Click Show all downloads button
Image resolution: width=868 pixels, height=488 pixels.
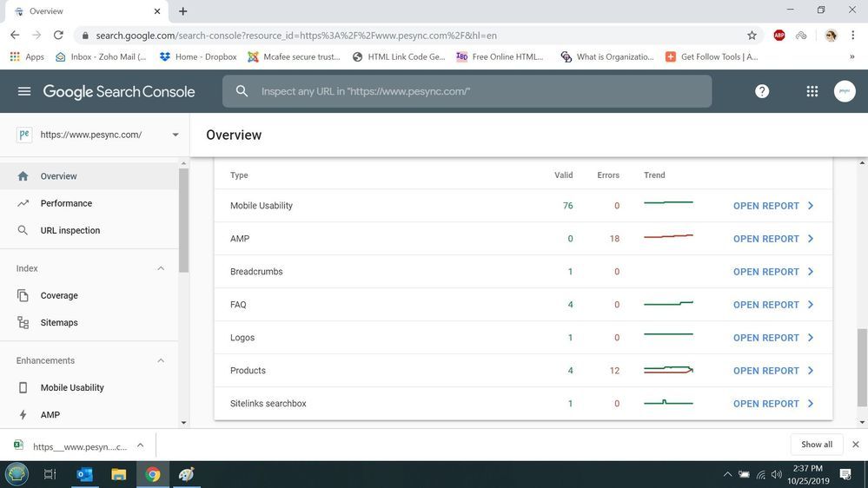pos(816,445)
